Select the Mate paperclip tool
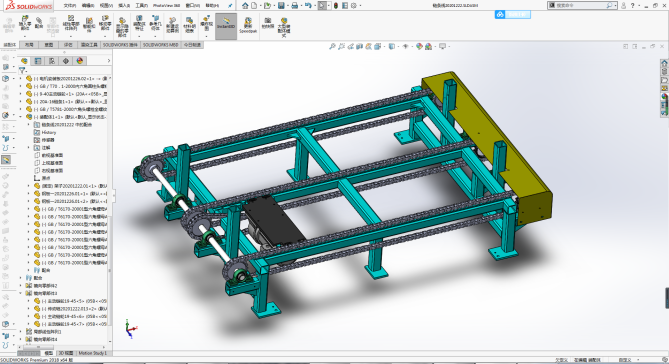Image resolution: width=669 pixels, height=364 pixels. 39,20
